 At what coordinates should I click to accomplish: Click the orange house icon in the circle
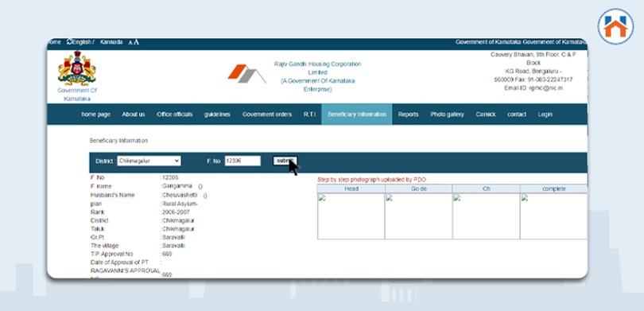pos(615,27)
